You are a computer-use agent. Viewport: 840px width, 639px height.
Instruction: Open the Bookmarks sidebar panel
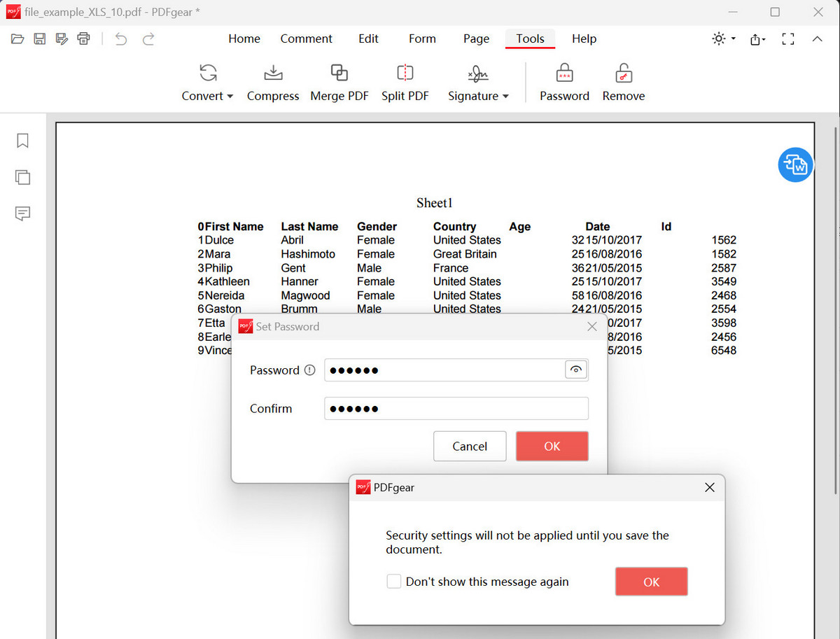click(x=22, y=141)
